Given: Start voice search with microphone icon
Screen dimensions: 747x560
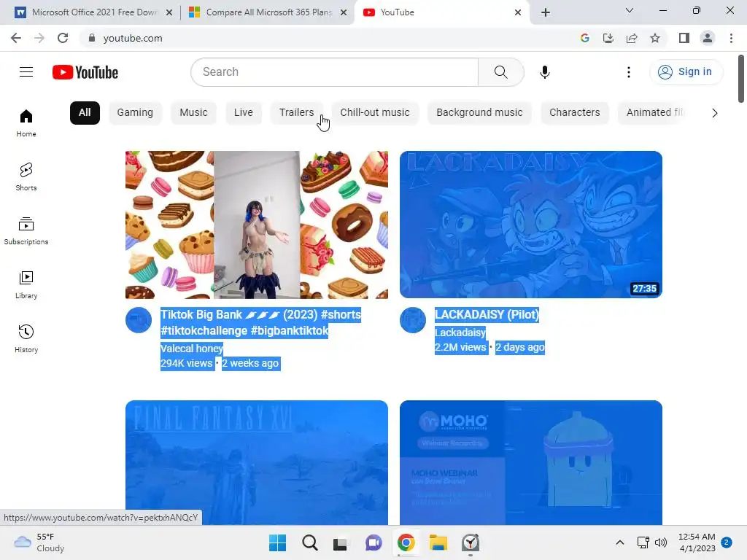Looking at the screenshot, I should coord(544,72).
